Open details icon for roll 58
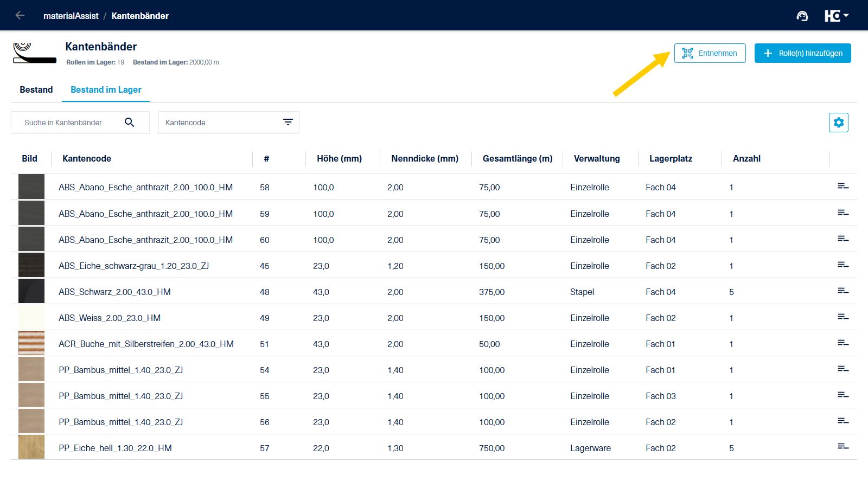 pyautogui.click(x=843, y=187)
